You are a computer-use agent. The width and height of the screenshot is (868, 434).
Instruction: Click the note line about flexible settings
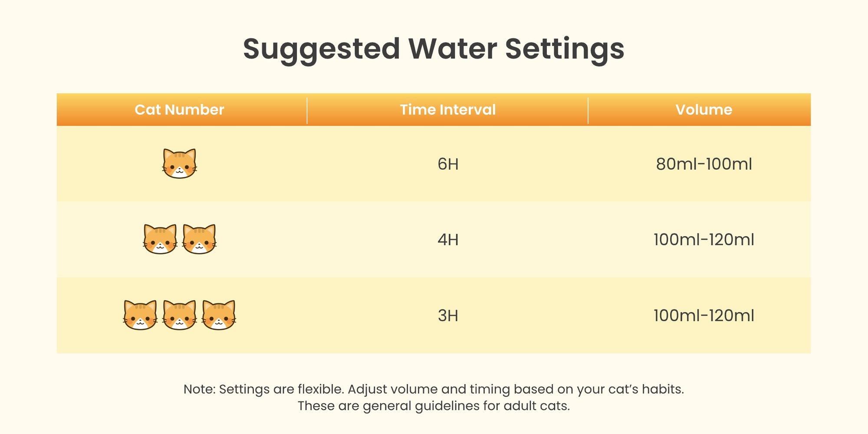[434, 389]
